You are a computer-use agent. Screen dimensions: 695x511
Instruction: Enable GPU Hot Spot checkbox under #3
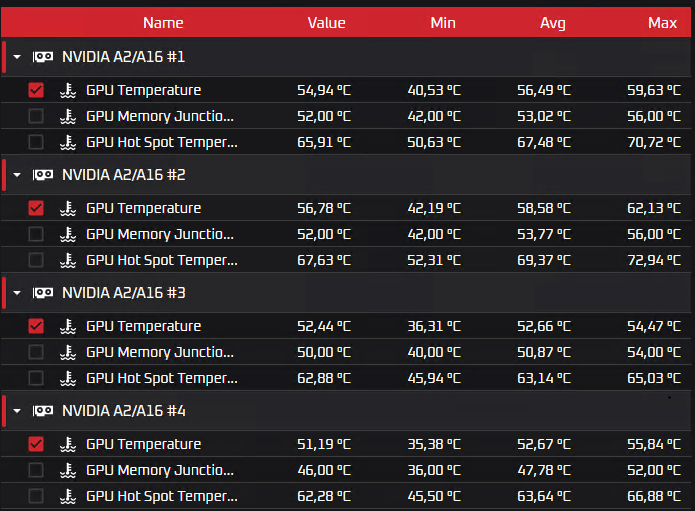(36, 378)
